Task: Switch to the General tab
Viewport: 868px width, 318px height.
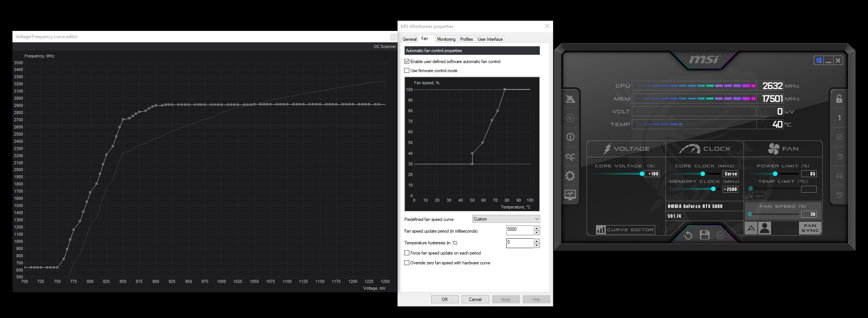Action: click(409, 39)
